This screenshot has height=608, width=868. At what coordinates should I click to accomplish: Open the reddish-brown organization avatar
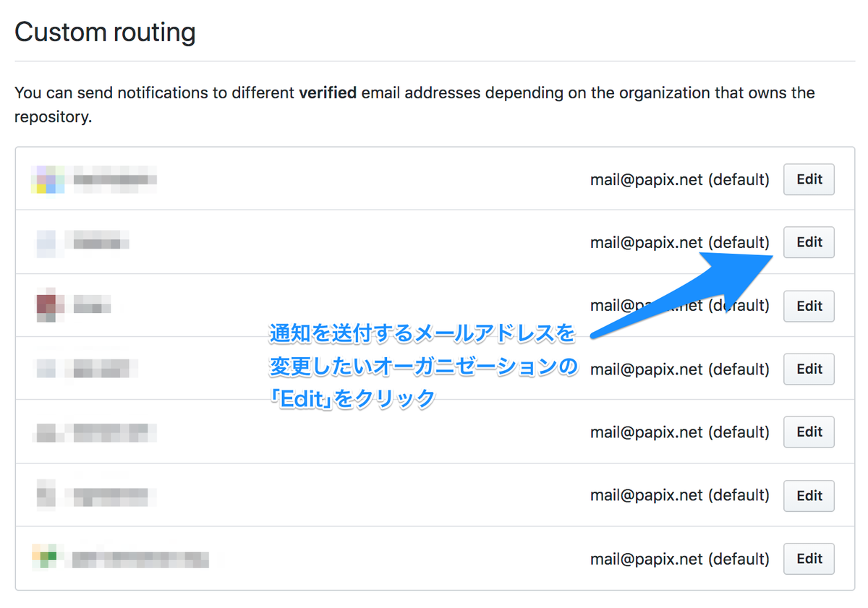[x=49, y=306]
